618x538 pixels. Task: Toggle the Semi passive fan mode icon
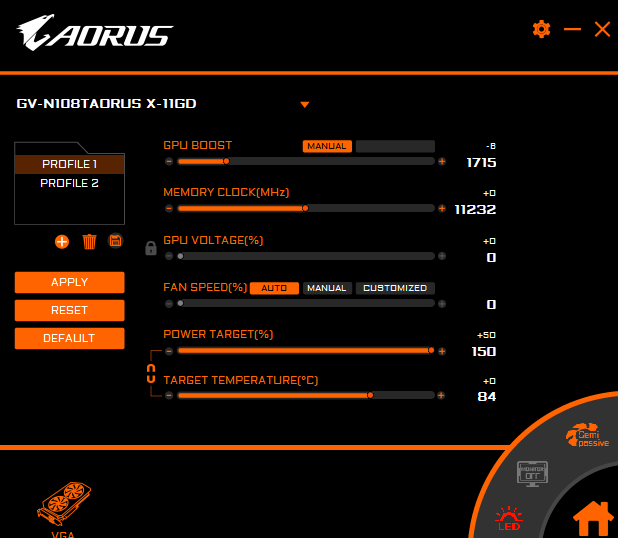pyautogui.click(x=587, y=435)
